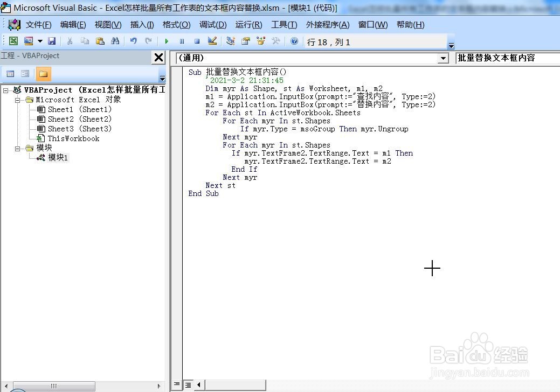Click the View Code icon in project pane

point(10,74)
